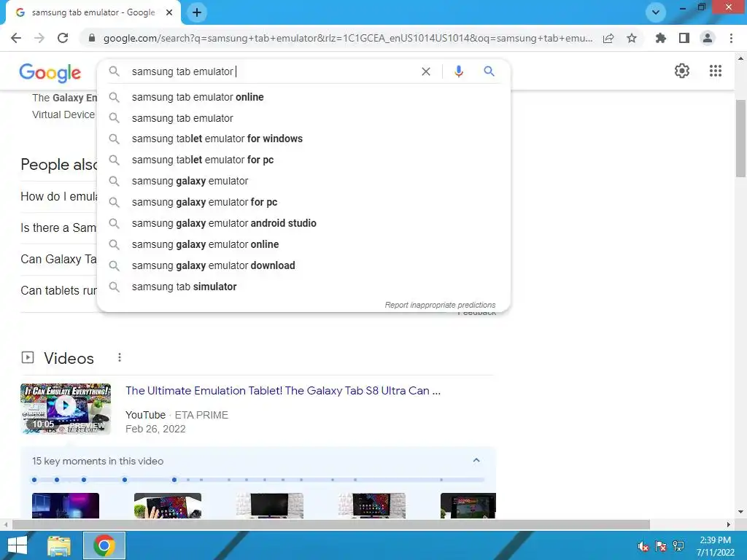Choose samsung galaxy emulator download
The height and width of the screenshot is (560, 747).
pos(303,265)
